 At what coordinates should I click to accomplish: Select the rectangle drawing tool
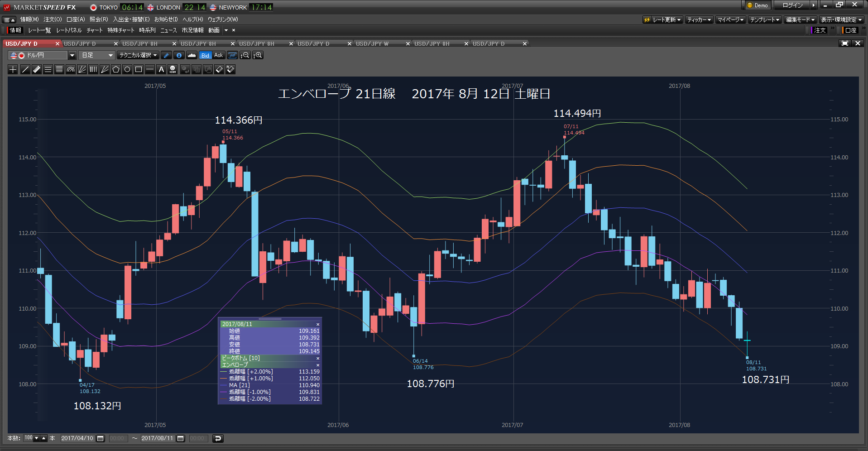click(x=139, y=69)
